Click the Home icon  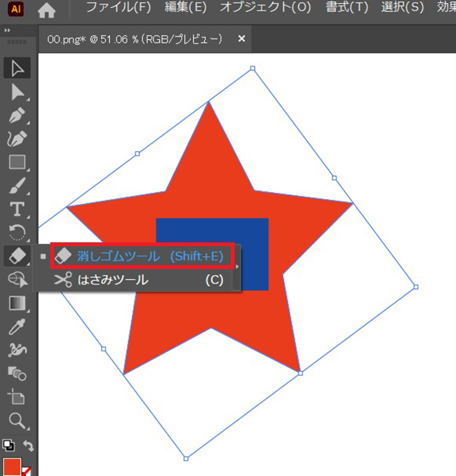click(x=46, y=9)
